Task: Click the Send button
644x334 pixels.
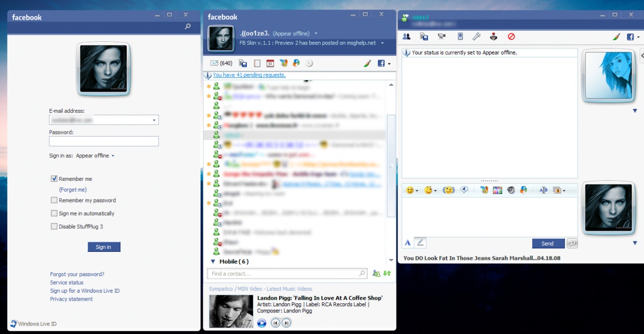Action: [x=547, y=243]
